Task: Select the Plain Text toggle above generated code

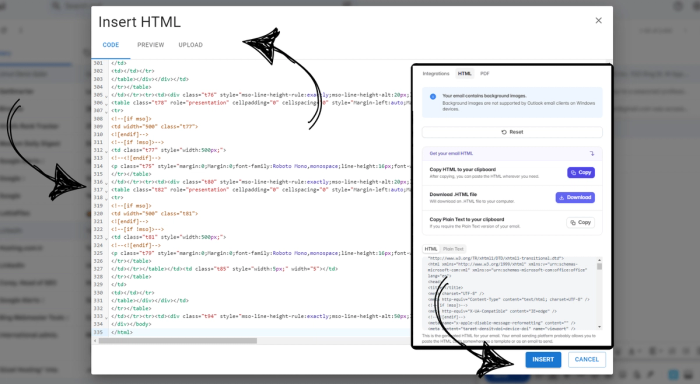Action: [x=453, y=249]
